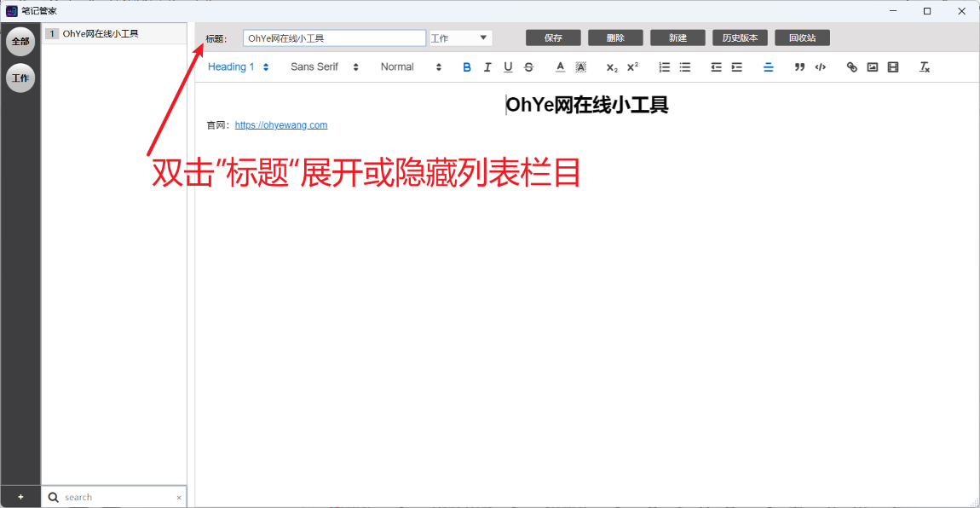
Task: Switch to the 工作 category in the sidebar
Action: 20,78
